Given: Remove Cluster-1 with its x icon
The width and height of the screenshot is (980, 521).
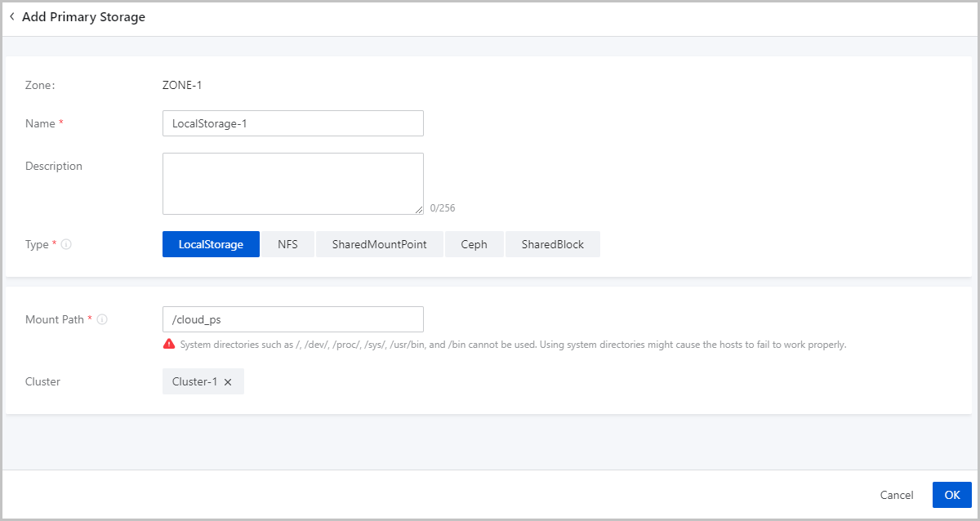Looking at the screenshot, I should (x=228, y=382).
